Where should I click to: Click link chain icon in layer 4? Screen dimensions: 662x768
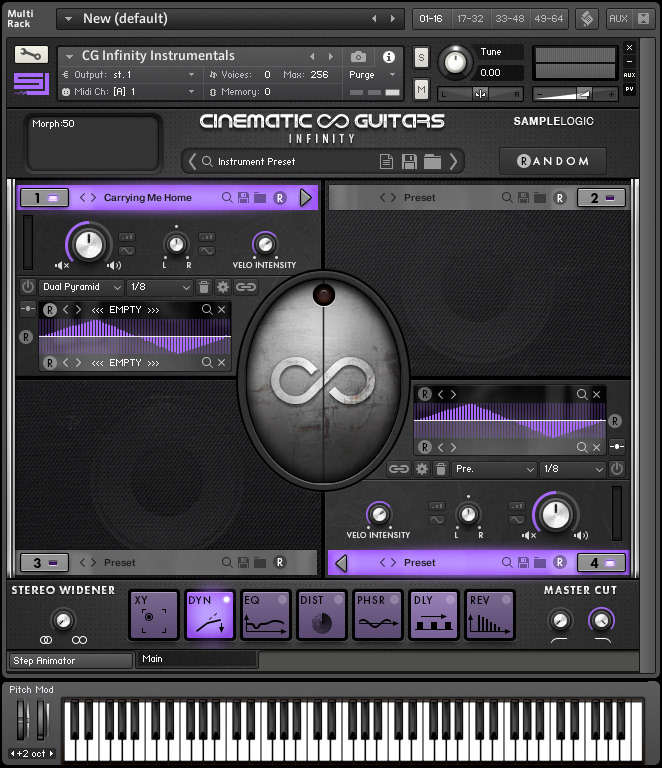[399, 469]
